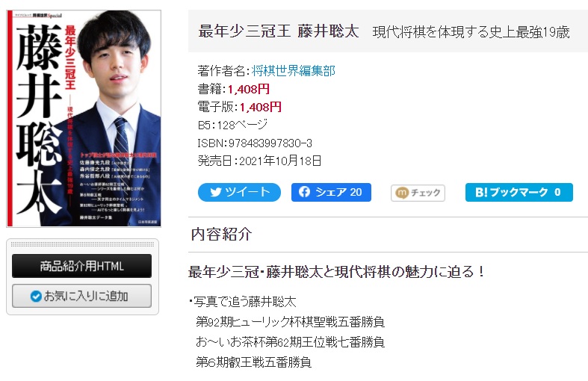Click the dotted grip bar above 商品紹介用HTML
Viewport: 588px width, 381px height.
click(x=82, y=244)
